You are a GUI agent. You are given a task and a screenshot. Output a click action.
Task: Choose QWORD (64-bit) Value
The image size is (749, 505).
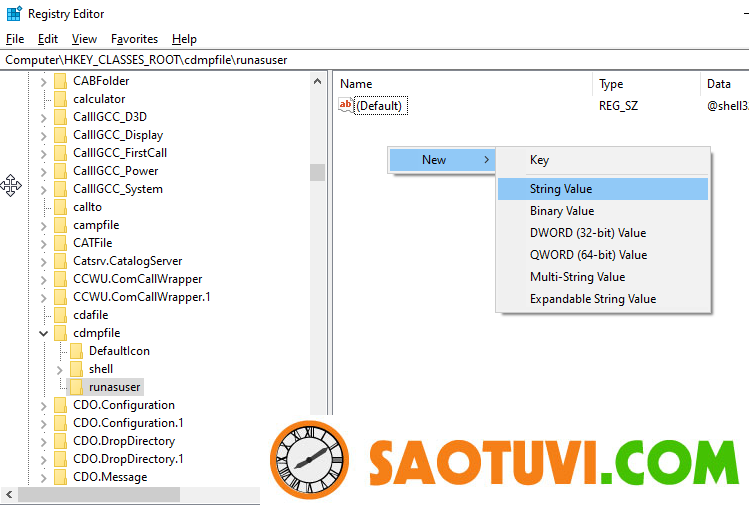(603, 255)
